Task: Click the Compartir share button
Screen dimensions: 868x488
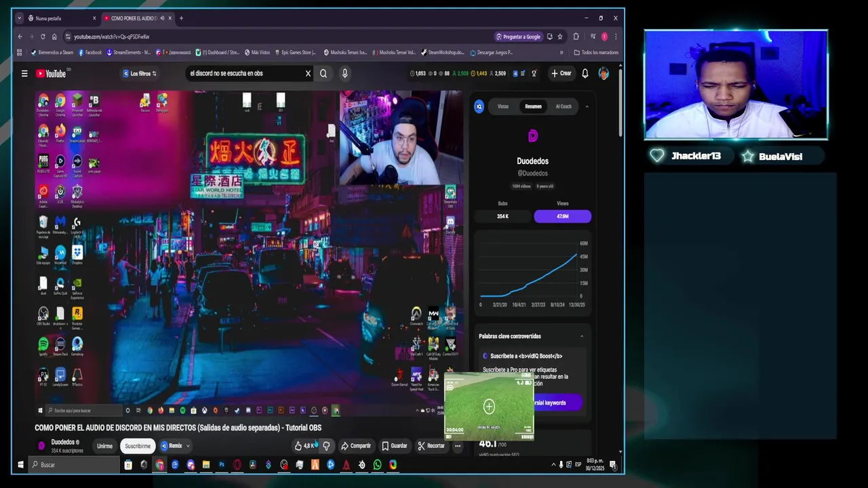Action: pyautogui.click(x=356, y=446)
